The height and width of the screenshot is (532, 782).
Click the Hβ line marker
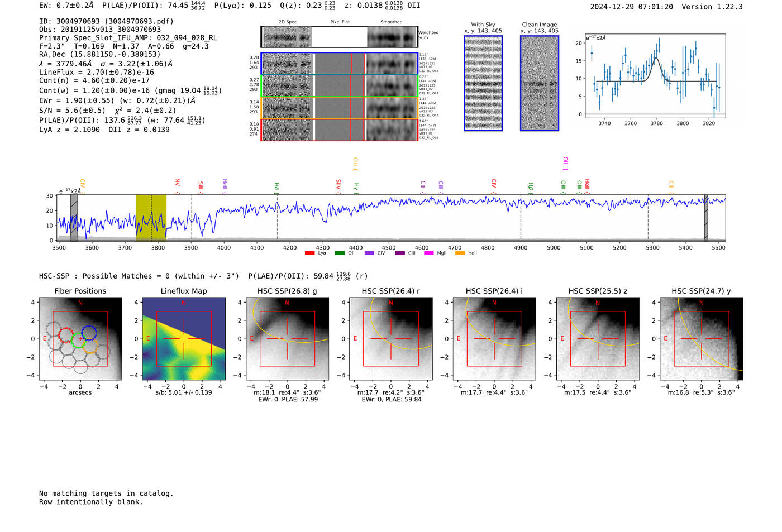click(x=531, y=188)
